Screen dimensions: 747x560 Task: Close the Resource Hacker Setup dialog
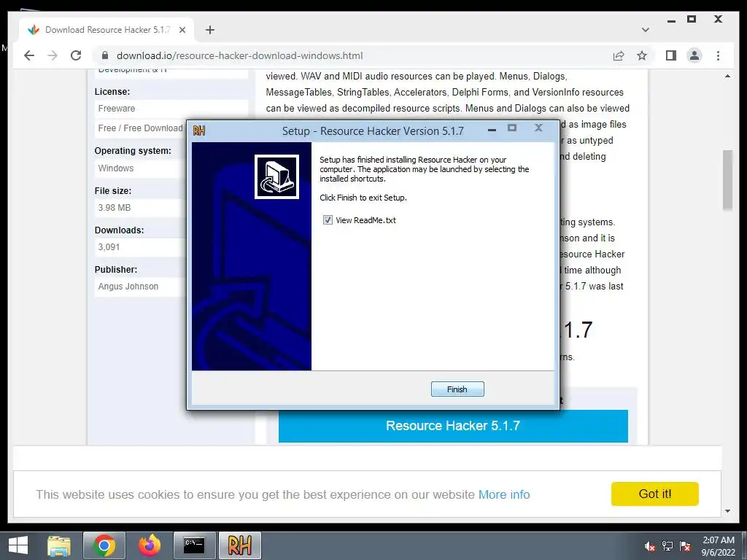click(x=538, y=128)
